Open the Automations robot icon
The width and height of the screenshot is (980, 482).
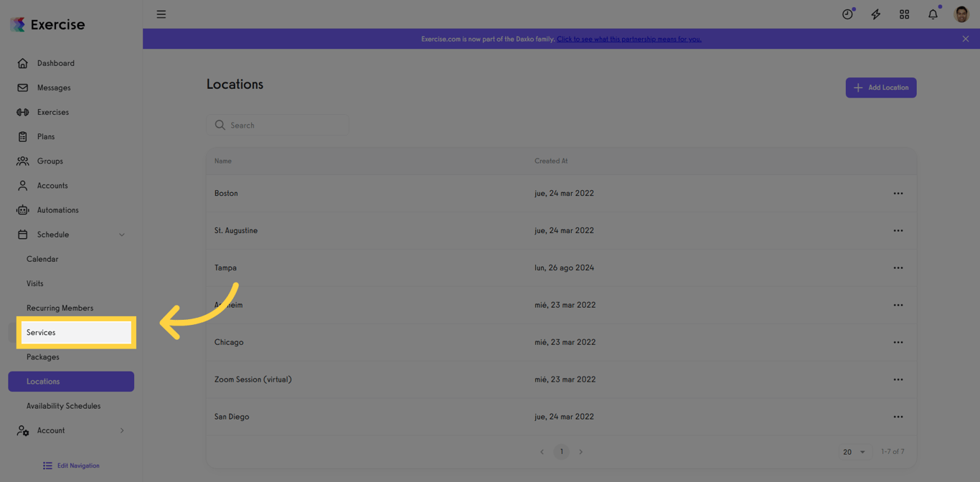pos(23,210)
